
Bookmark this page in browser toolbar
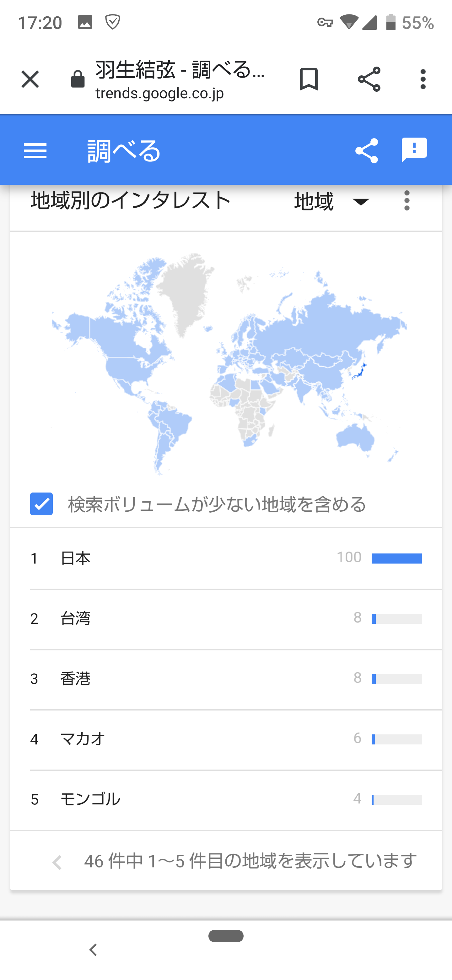(x=308, y=79)
